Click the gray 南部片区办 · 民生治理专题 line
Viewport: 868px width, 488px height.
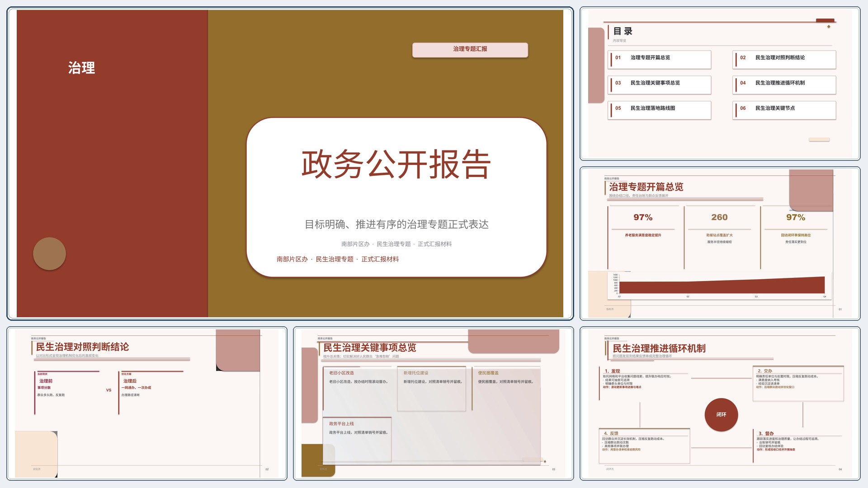click(396, 244)
